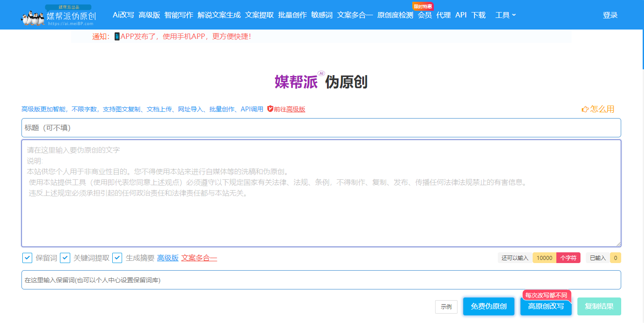Click the red 高级版 link after 前往
644x323 pixels.
[296, 109]
